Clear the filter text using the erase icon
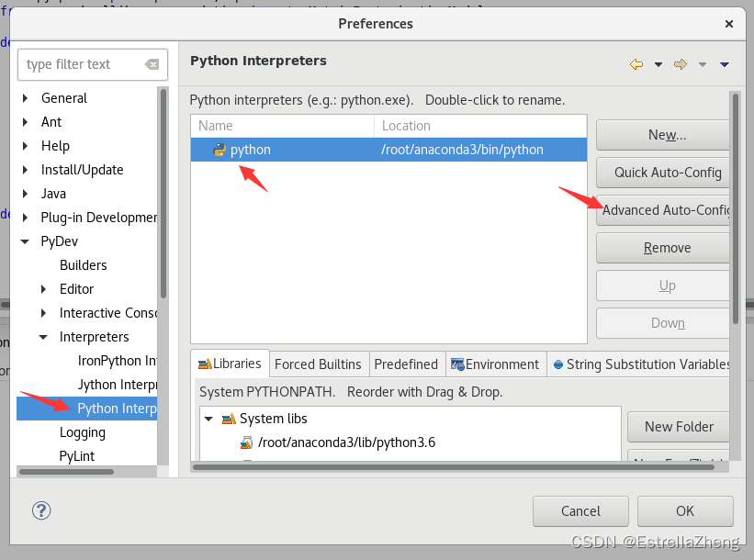754x560 pixels. pyautogui.click(x=152, y=64)
